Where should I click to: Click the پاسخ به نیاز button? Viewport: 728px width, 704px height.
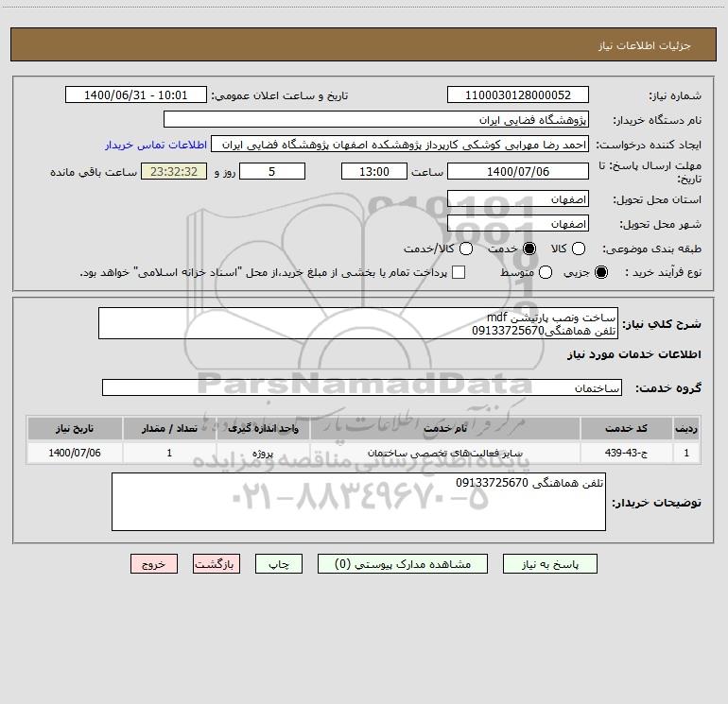click(549, 564)
